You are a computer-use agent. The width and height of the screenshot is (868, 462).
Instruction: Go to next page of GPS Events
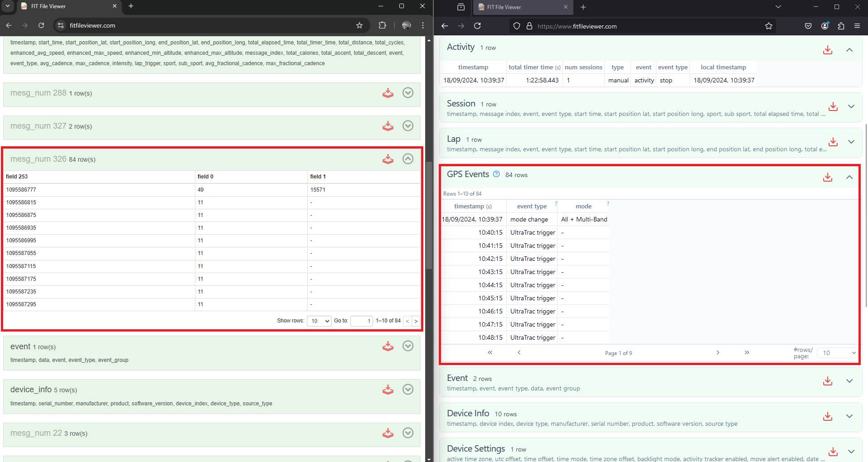[718, 352]
